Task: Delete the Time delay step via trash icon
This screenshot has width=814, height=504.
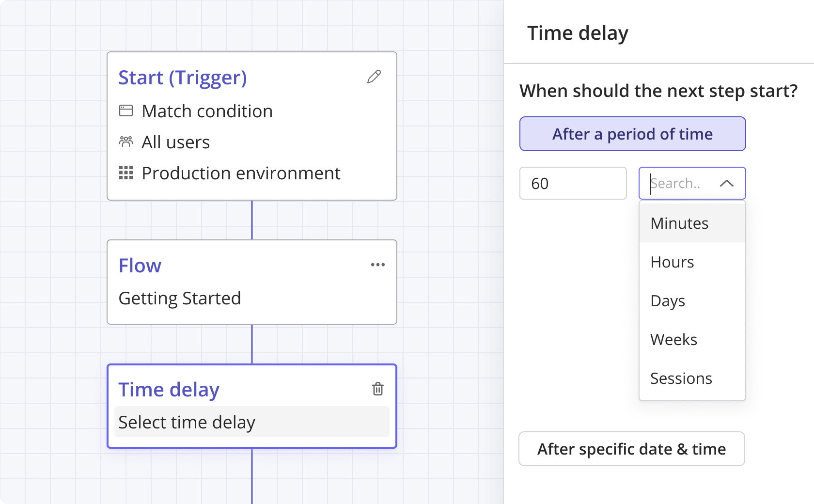Action: coord(378,389)
